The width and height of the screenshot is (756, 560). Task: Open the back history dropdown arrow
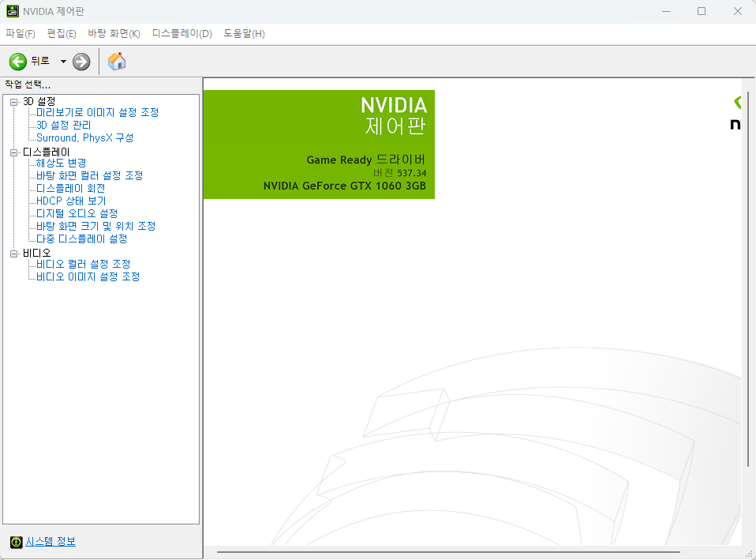63,62
